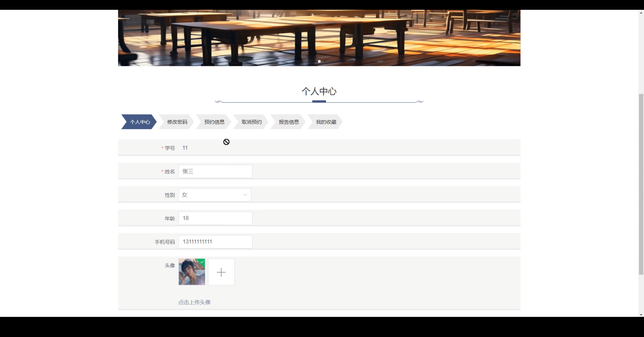
Task: Click inside the 手机号码 phone input field
Action: 215,241
